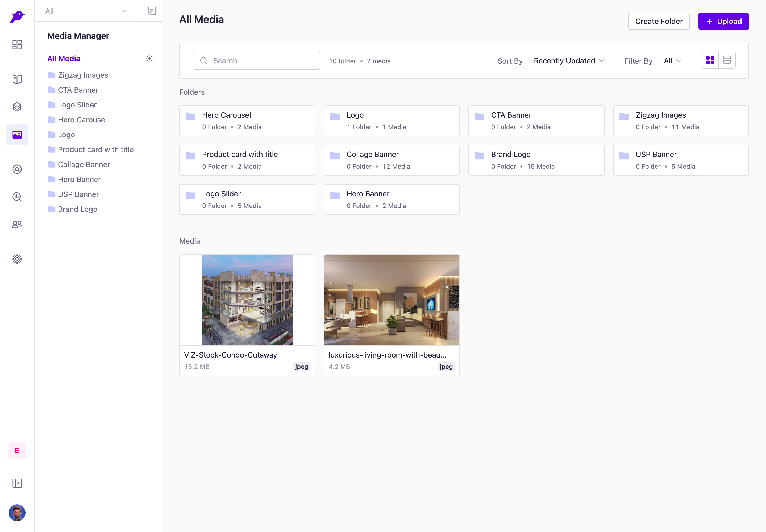Open the Hero Banner folder card
The width and height of the screenshot is (766, 532).
pyautogui.click(x=392, y=199)
